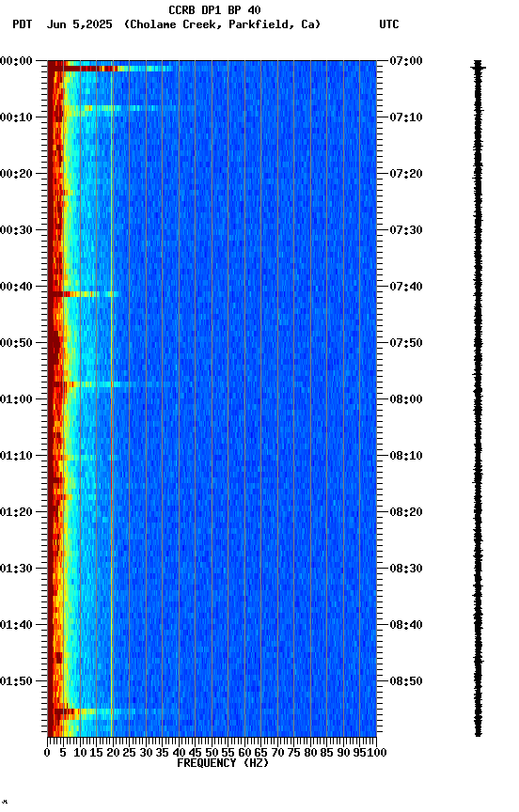
Task: Click the "07:50" UTC time label
Action: [406, 343]
